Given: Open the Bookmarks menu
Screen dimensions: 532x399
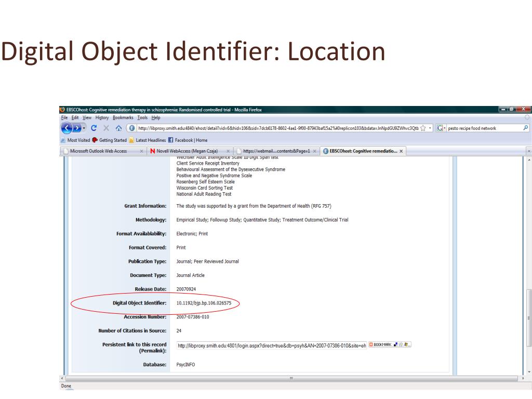Looking at the screenshot, I should click(123, 118).
